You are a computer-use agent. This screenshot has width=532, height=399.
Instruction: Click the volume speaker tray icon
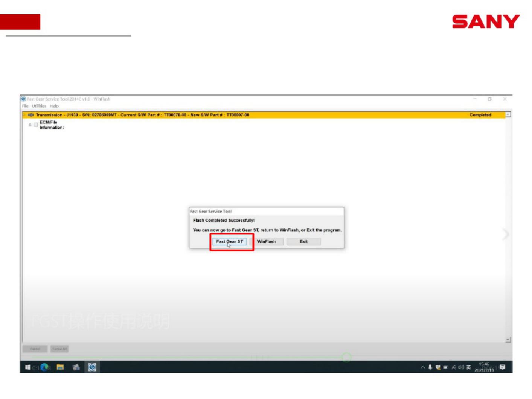coord(461,367)
